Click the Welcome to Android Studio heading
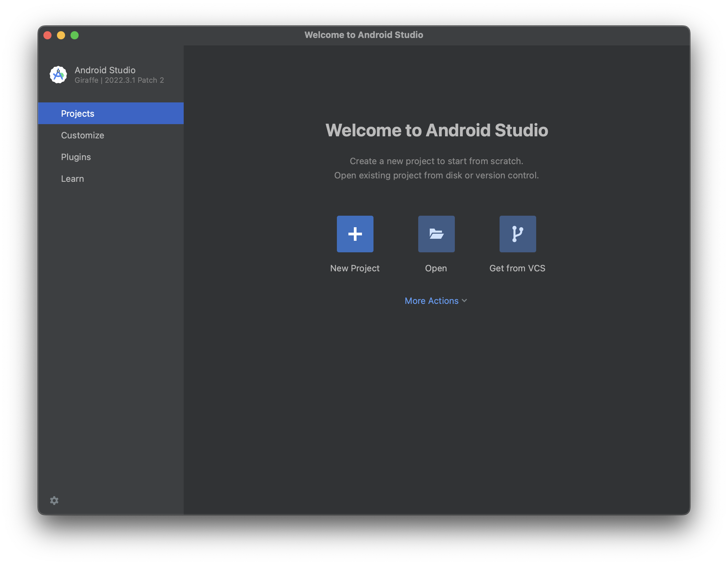728x565 pixels. click(x=437, y=130)
